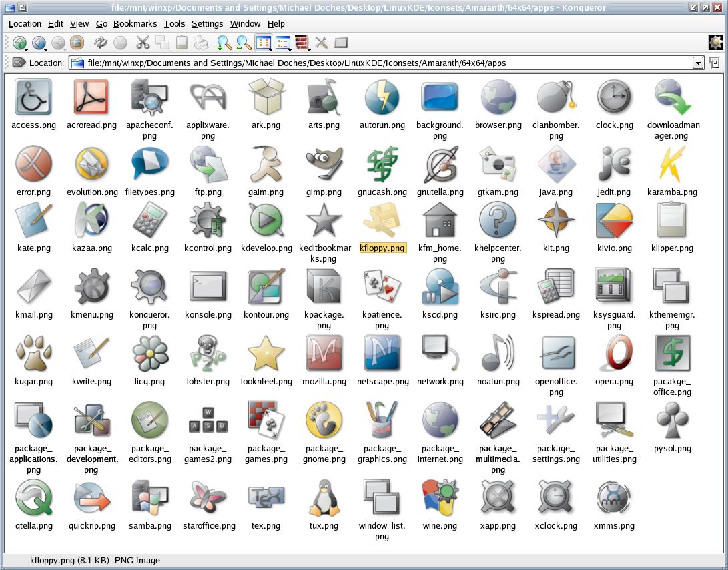The width and height of the screenshot is (728, 570).
Task: Click the Copy toolbar icon
Action: (x=163, y=43)
